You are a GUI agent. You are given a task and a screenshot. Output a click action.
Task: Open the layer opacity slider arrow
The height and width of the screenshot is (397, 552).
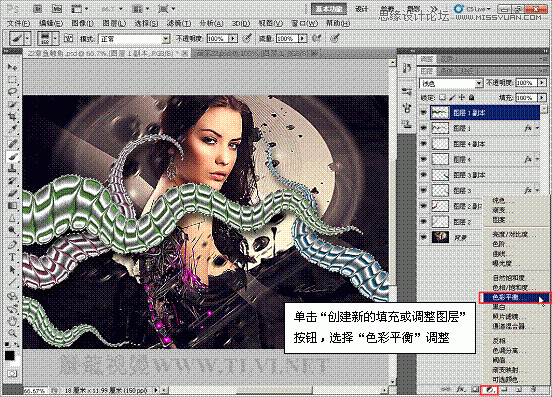tap(541, 83)
